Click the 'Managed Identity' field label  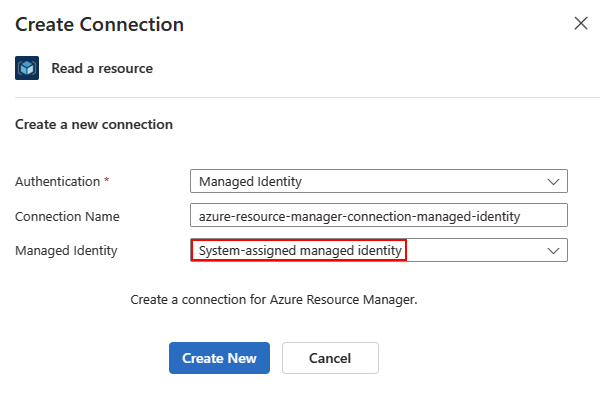pyautogui.click(x=66, y=250)
